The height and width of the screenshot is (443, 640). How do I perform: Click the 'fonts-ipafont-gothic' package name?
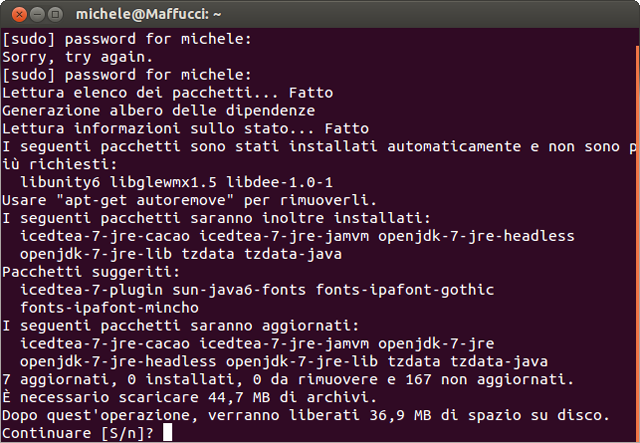(402, 290)
